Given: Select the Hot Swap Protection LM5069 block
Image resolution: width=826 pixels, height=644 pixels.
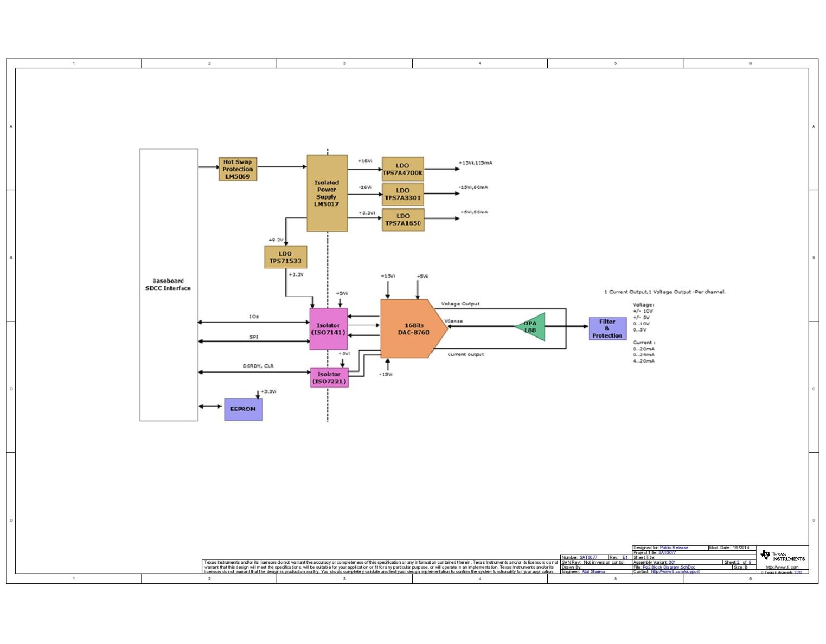Looking at the screenshot, I should 238,169.
